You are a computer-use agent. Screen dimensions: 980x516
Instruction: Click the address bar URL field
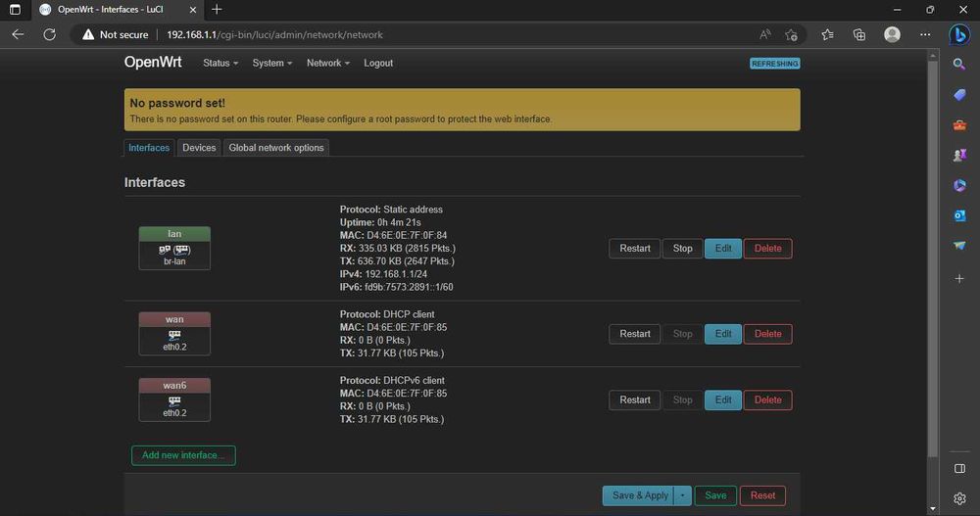437,34
